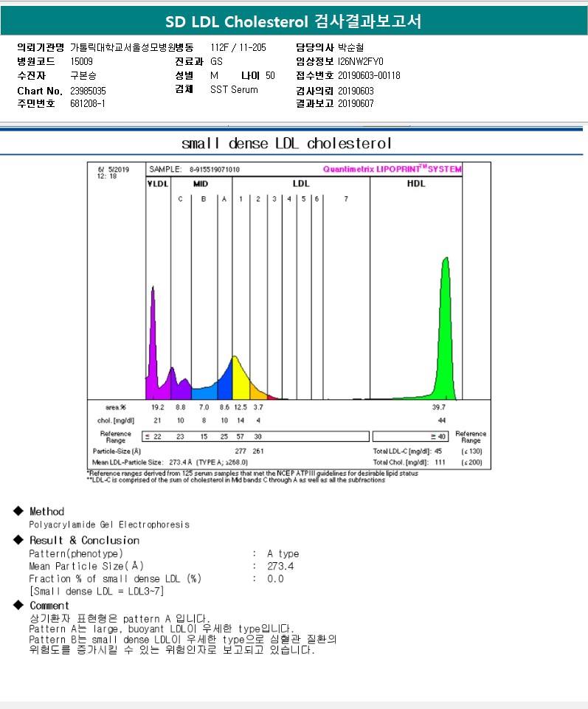
Task: Select note '[Small dense LDL = LDL3~7]'
Action: 97,592
